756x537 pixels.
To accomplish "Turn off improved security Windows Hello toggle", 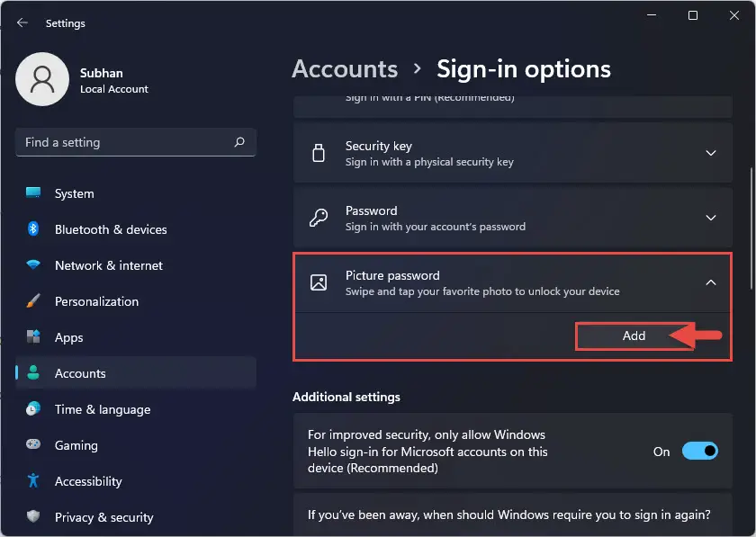I will click(x=701, y=451).
